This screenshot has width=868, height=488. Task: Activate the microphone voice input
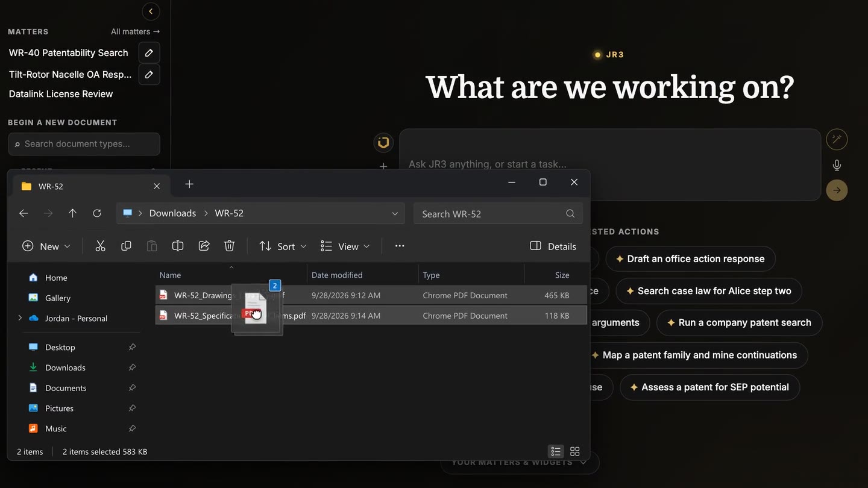(x=837, y=165)
